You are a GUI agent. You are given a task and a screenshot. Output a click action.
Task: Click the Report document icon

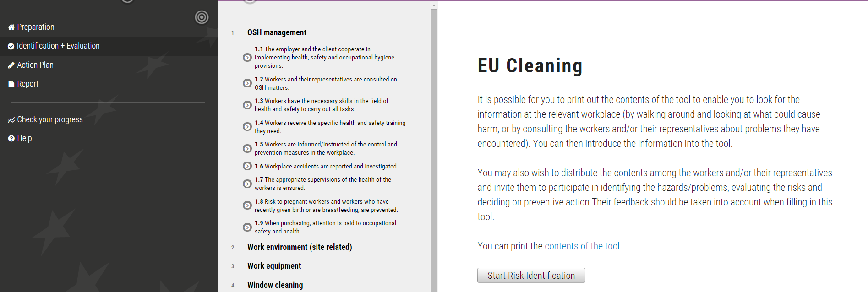tap(11, 84)
